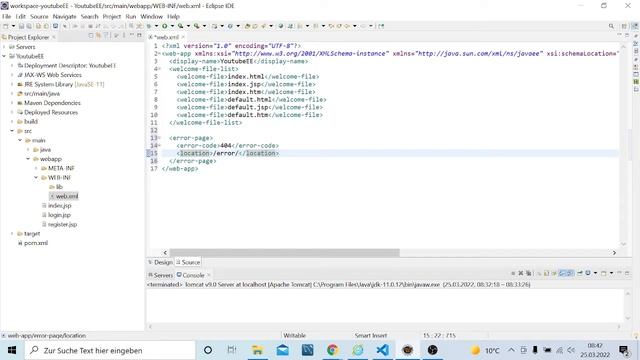The width and height of the screenshot is (640, 360).
Task: Open the New file dropdown arrow
Action: click(13, 26)
